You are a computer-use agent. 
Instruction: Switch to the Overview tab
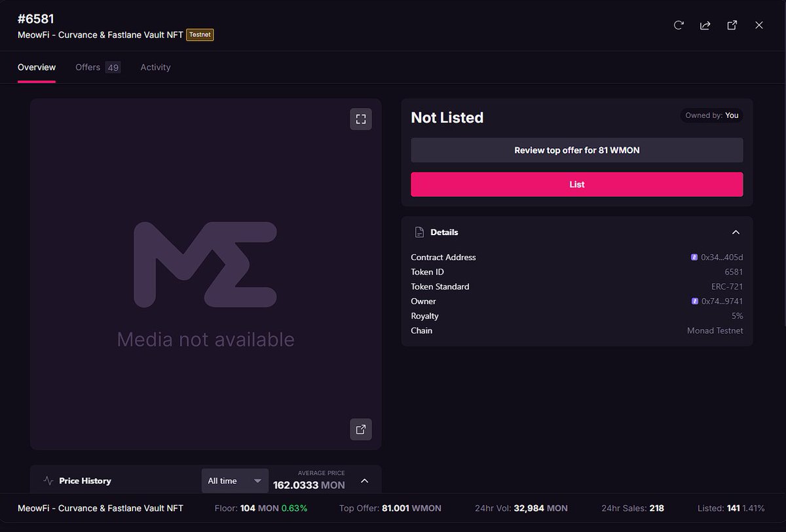tap(37, 67)
